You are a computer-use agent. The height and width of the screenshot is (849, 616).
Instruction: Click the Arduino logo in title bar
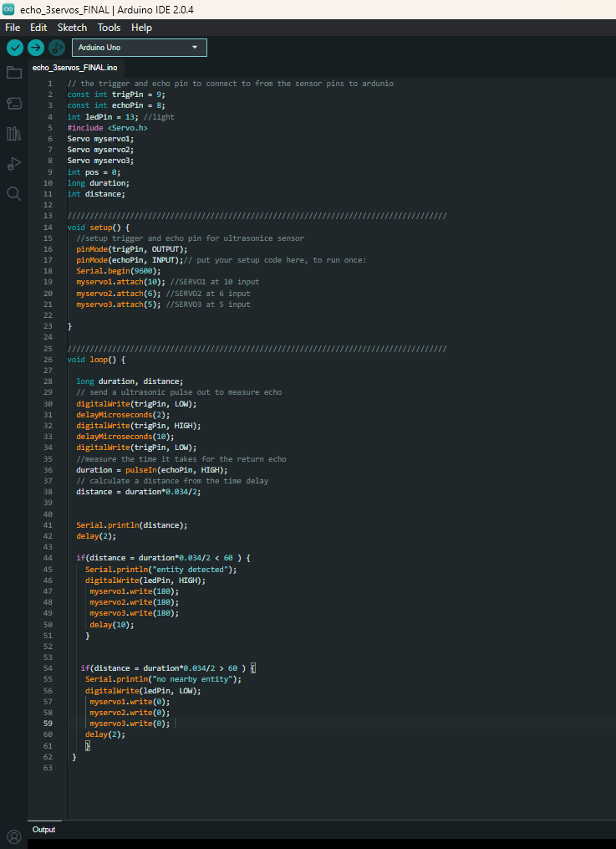click(x=8, y=9)
